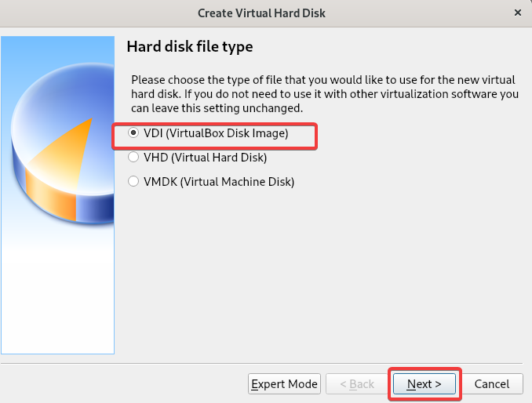
Task: Select the VDI radio button circle
Action: coord(133,133)
